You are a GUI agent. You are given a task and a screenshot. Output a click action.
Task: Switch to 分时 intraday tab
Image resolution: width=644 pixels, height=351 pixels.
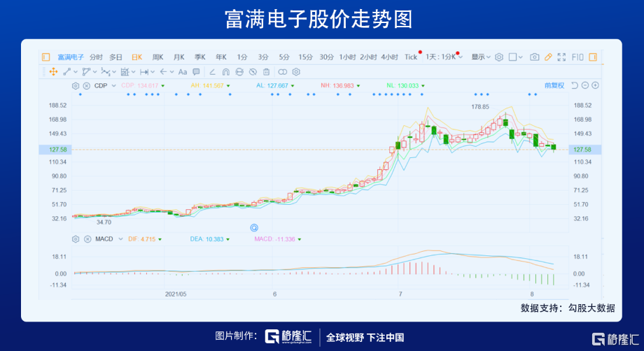[96, 57]
